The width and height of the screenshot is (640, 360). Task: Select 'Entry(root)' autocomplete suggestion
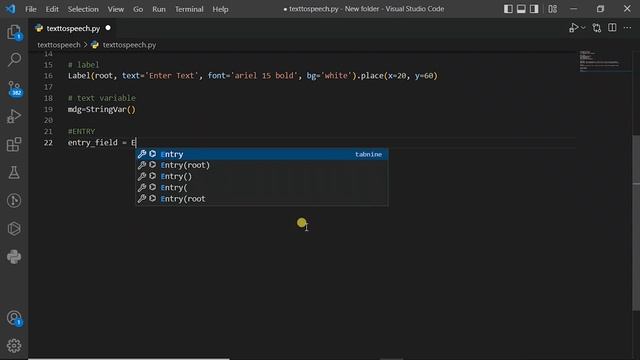pos(262,165)
